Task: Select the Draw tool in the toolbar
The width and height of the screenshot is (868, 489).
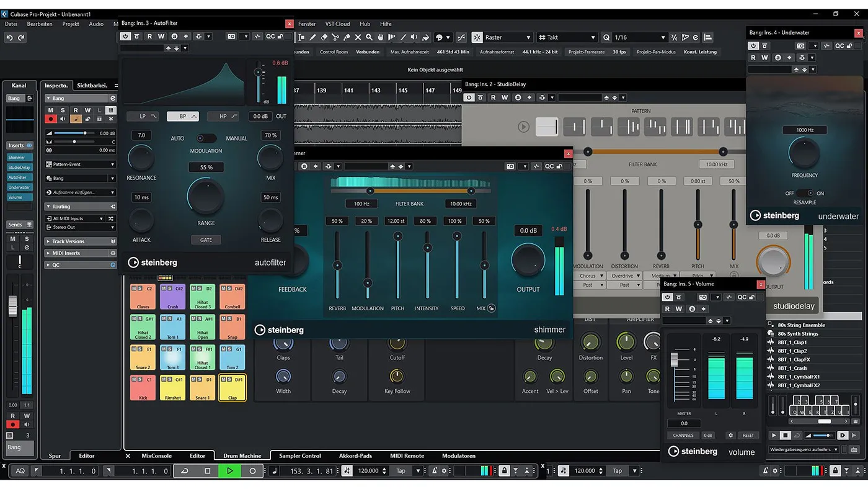Action: (313, 37)
